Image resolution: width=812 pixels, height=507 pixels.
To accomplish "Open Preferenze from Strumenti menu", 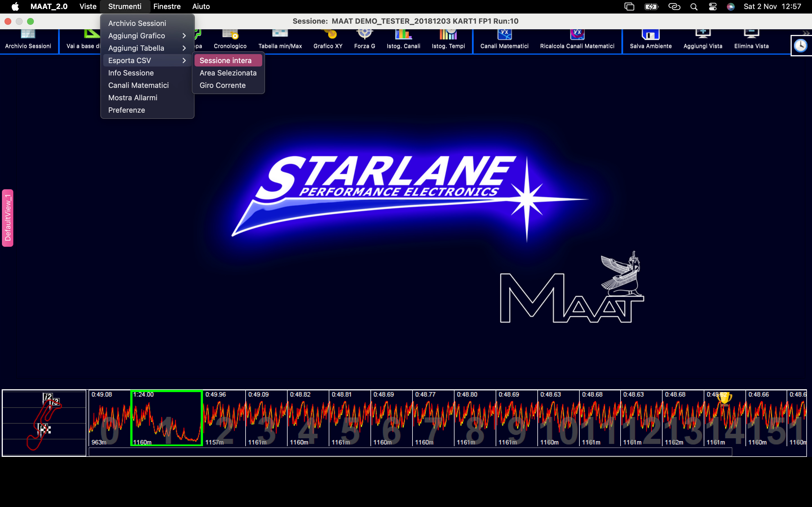I will tap(127, 110).
